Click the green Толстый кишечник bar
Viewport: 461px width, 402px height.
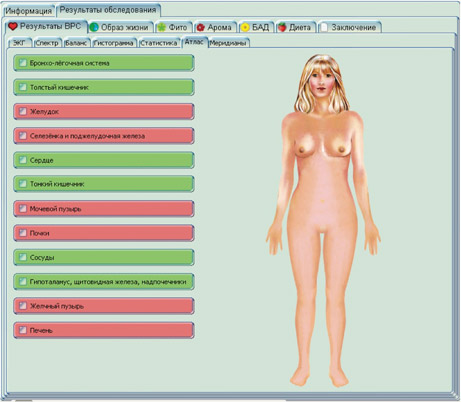click(x=104, y=87)
